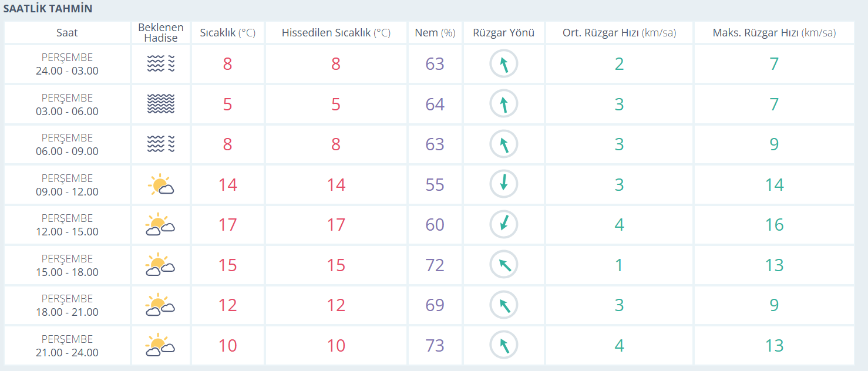
Task: Select the Maks. Rüzgar Hızı column header
Action: 773,33
